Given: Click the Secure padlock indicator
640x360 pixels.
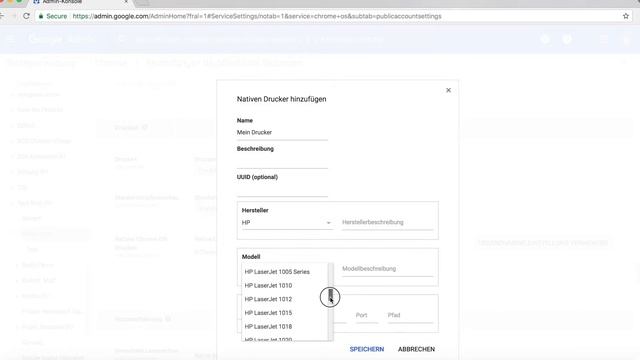Looking at the screenshot, I should [x=53, y=16].
